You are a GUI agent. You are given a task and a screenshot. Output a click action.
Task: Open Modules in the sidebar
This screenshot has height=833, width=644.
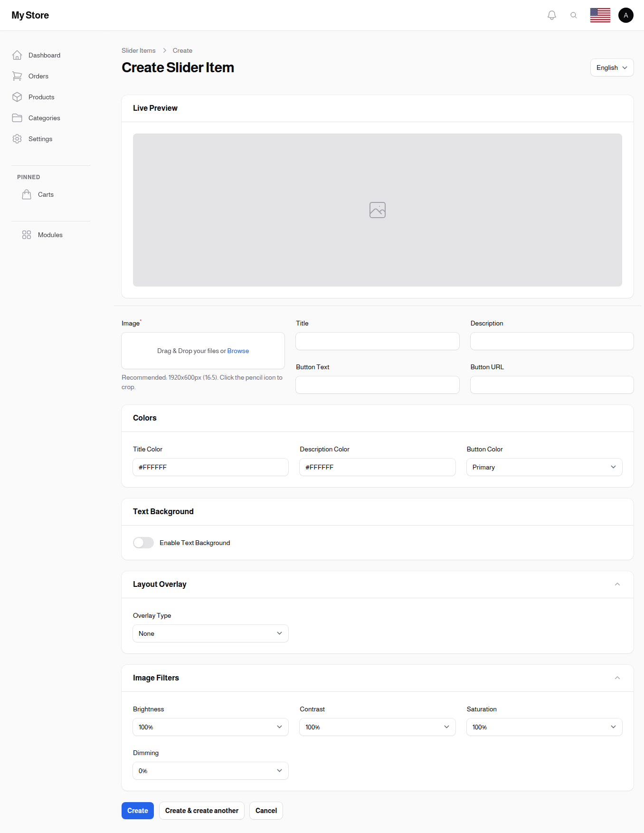point(51,235)
